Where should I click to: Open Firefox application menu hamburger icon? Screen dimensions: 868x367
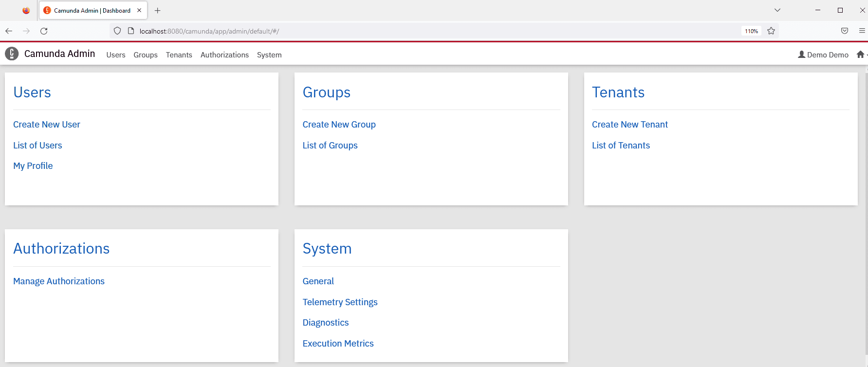point(862,31)
